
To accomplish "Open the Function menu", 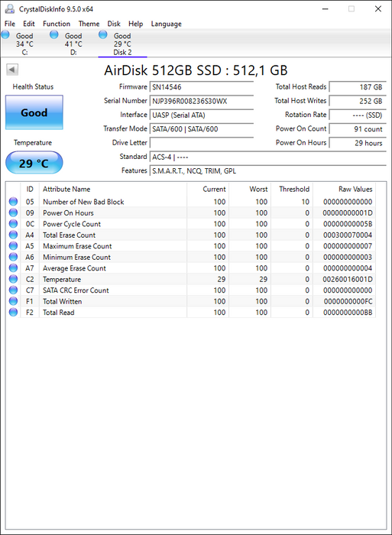I will tap(57, 24).
